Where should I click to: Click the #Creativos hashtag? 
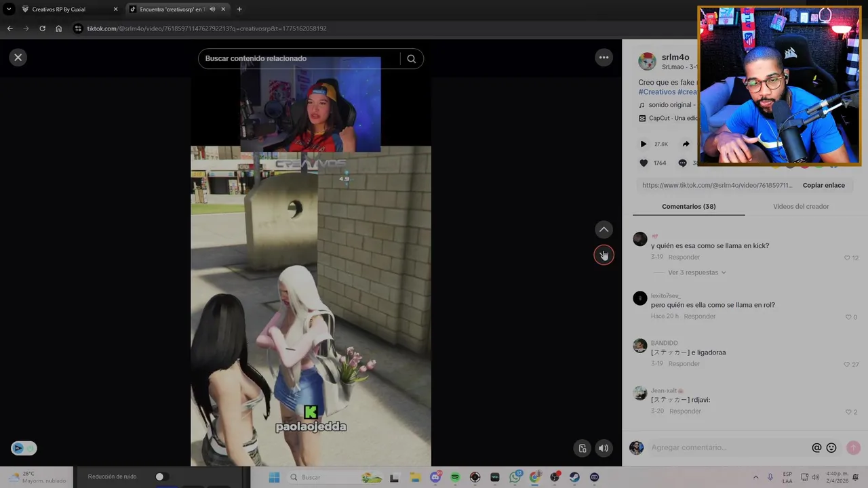coord(657,91)
